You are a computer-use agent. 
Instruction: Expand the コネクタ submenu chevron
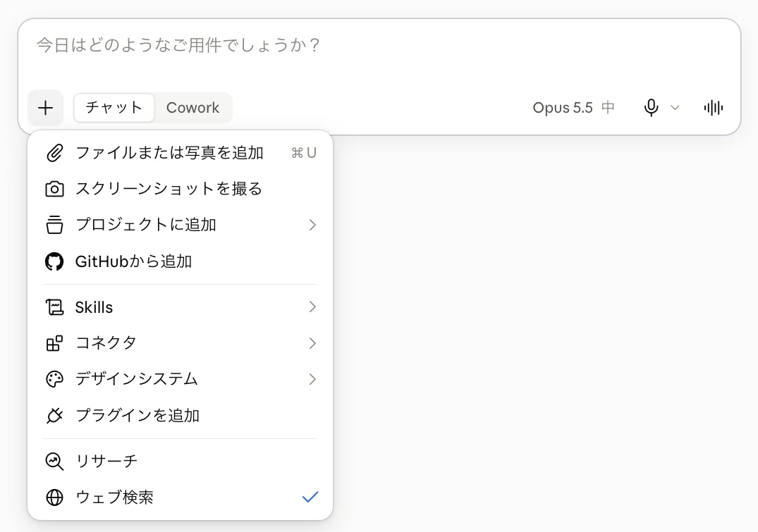tap(312, 343)
